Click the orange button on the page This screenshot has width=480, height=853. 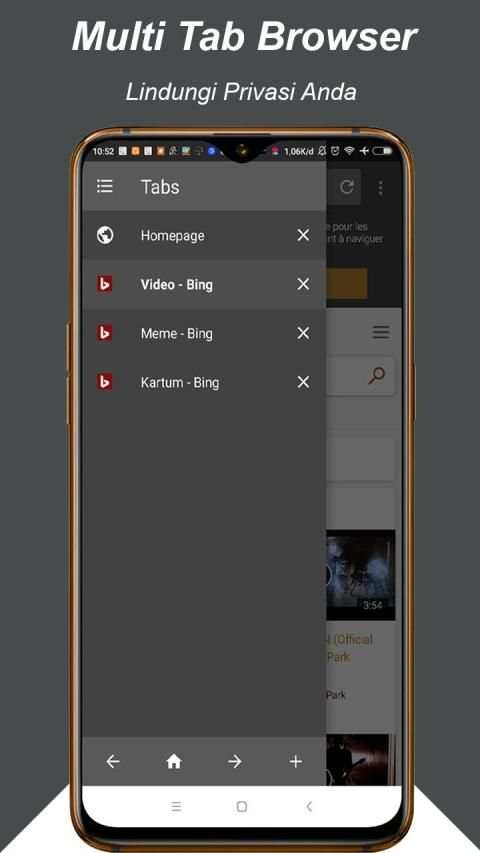(347, 283)
